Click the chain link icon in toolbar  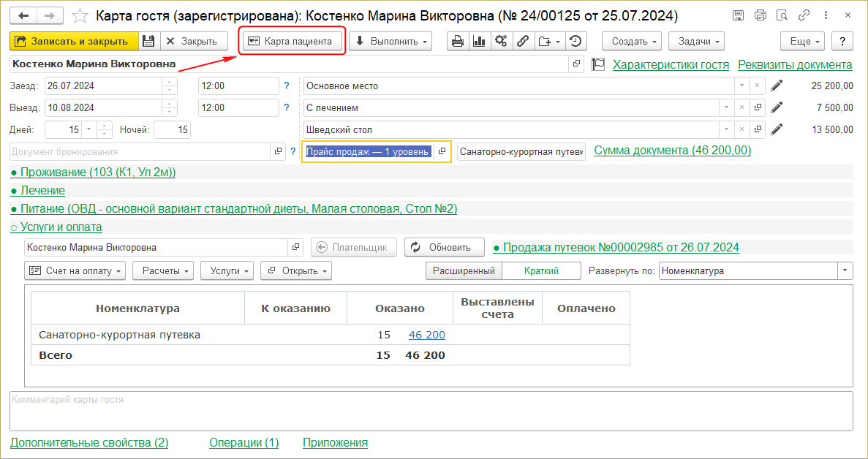tap(524, 42)
